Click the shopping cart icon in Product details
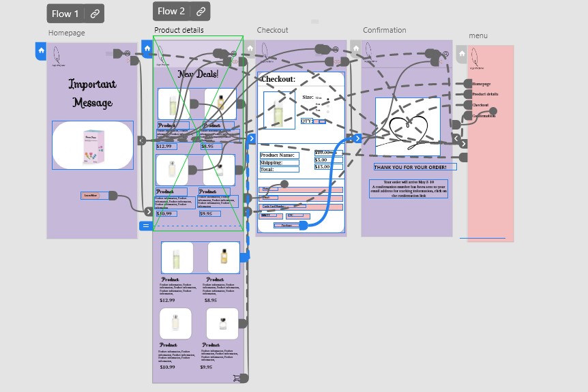Screen dimensions: 588x392 [237, 378]
